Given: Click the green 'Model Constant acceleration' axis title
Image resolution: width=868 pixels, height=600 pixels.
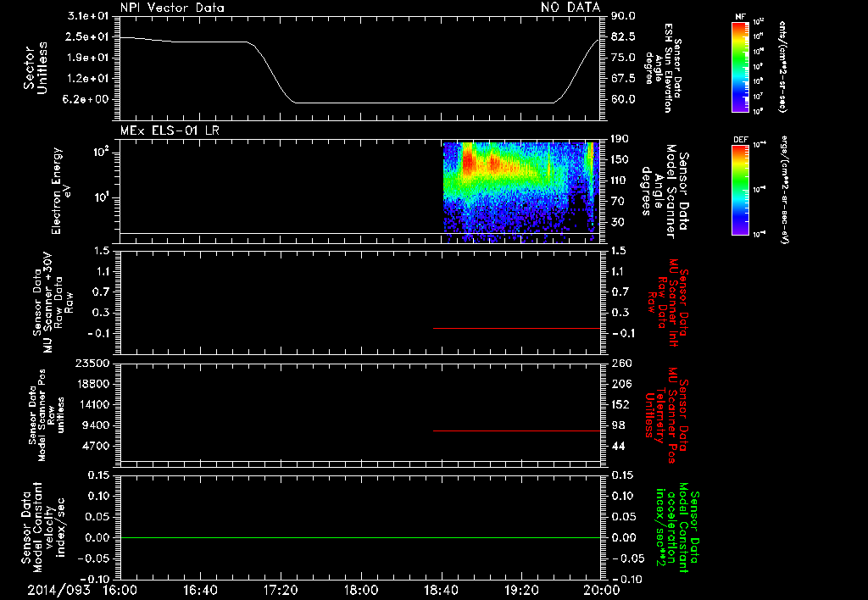Looking at the screenshot, I should 677,529.
